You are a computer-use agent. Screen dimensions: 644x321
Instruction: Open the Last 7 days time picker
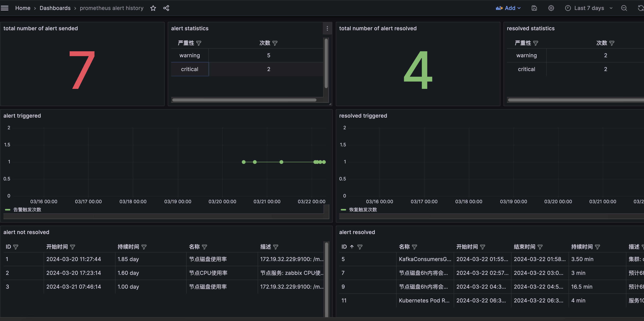(589, 8)
